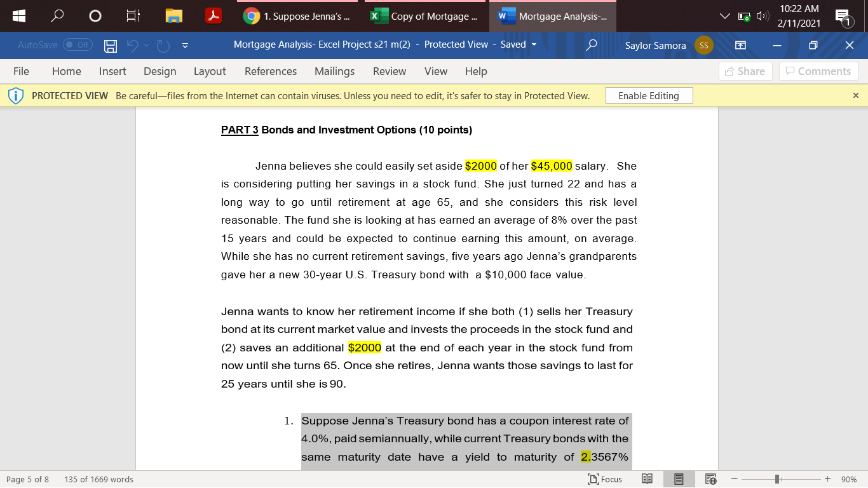Click the Save icon in Quick Access Toolbar

pos(109,45)
